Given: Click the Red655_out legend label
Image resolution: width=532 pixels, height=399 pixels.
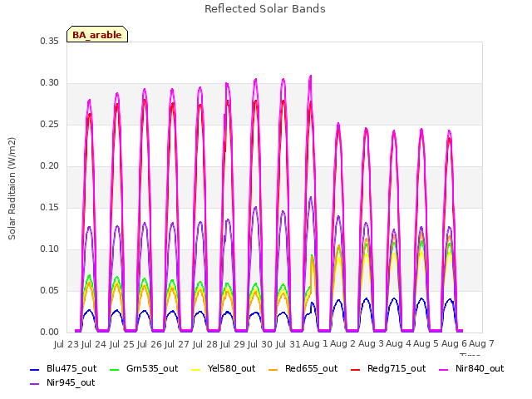Looking at the screenshot, I should tap(311, 368).
